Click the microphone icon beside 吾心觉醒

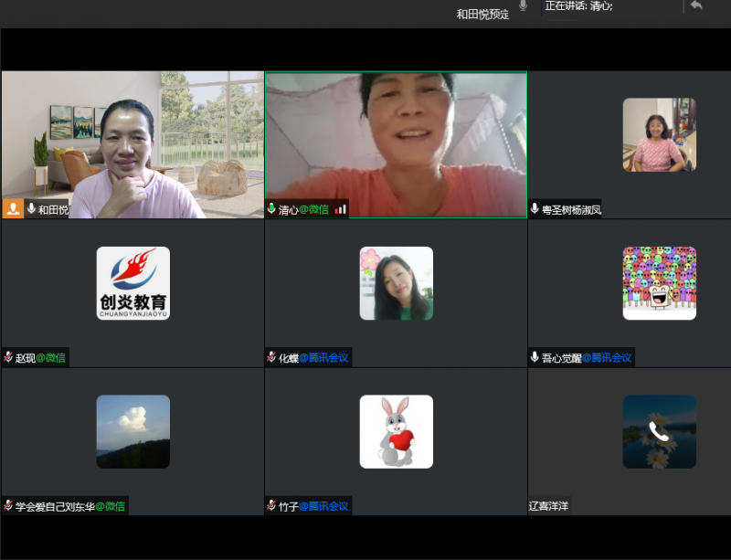click(x=535, y=357)
